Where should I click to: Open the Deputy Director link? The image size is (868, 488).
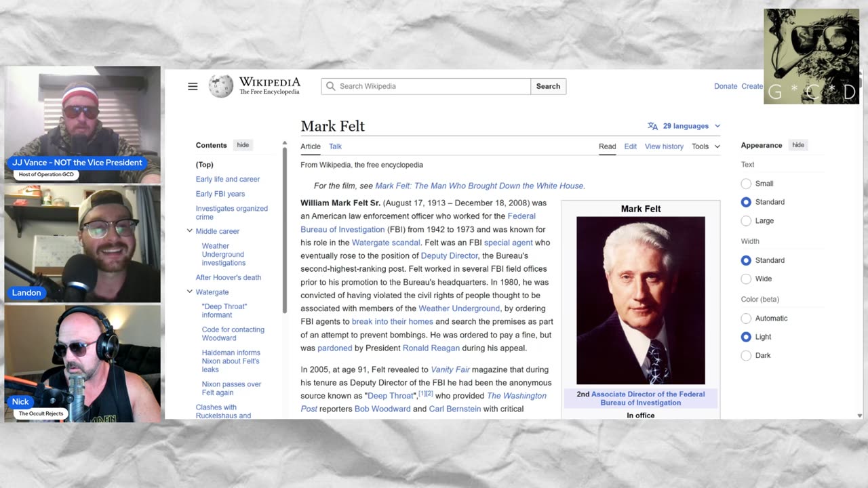(x=450, y=256)
